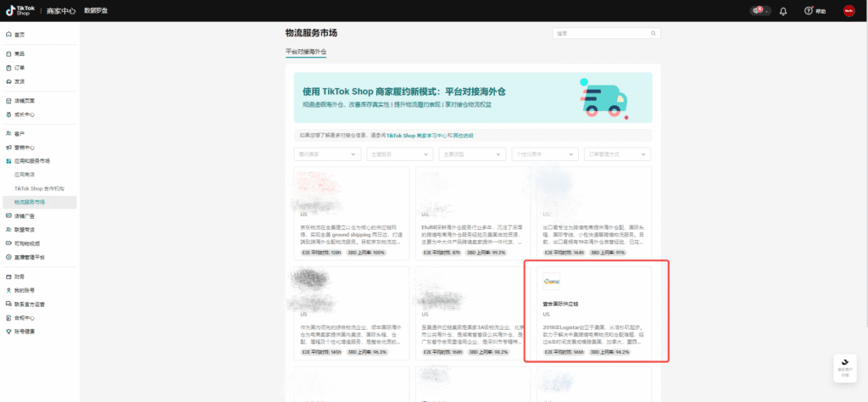
Task: Click the '38D 上网率: 99.3%' tag
Action: 487,253
